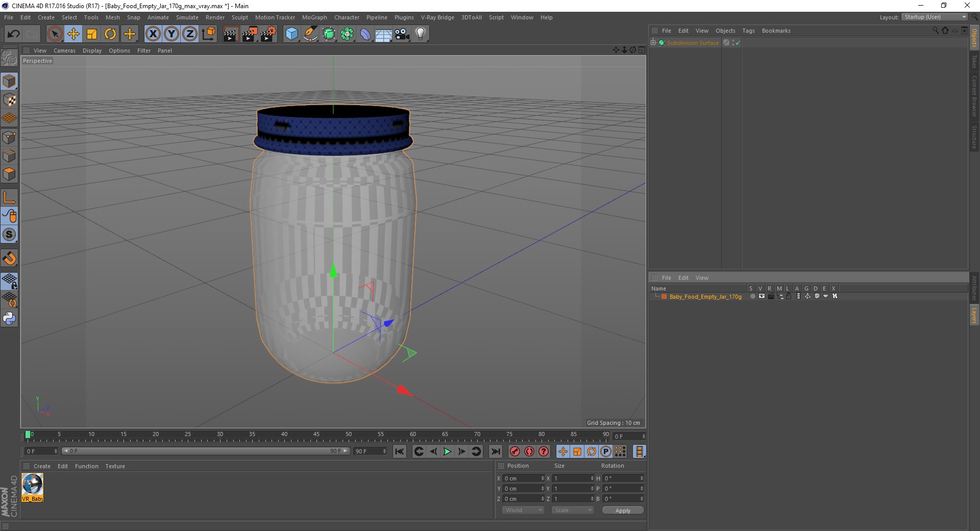Add a camera object
The image size is (980, 531).
pos(402,34)
